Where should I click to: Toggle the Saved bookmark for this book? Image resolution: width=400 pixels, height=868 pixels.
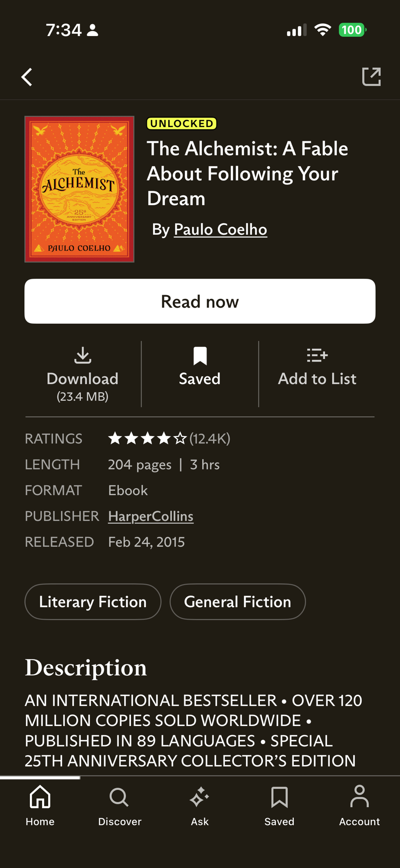pyautogui.click(x=200, y=367)
